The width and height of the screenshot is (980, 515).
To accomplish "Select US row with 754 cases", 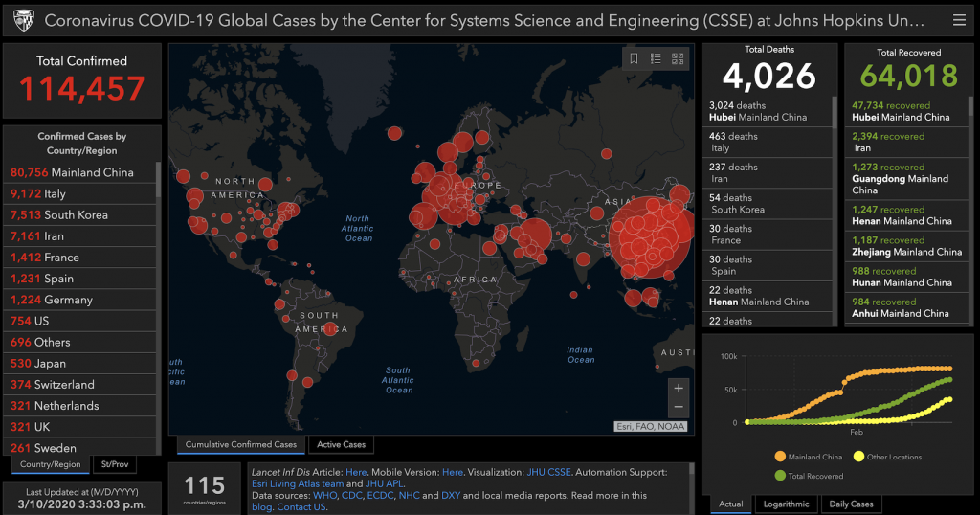I will [79, 322].
